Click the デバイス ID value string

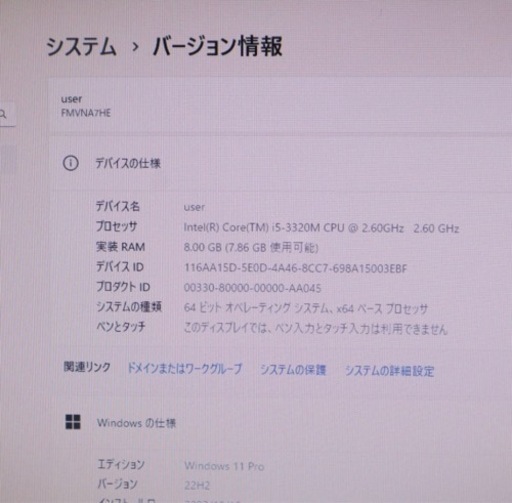296,268
